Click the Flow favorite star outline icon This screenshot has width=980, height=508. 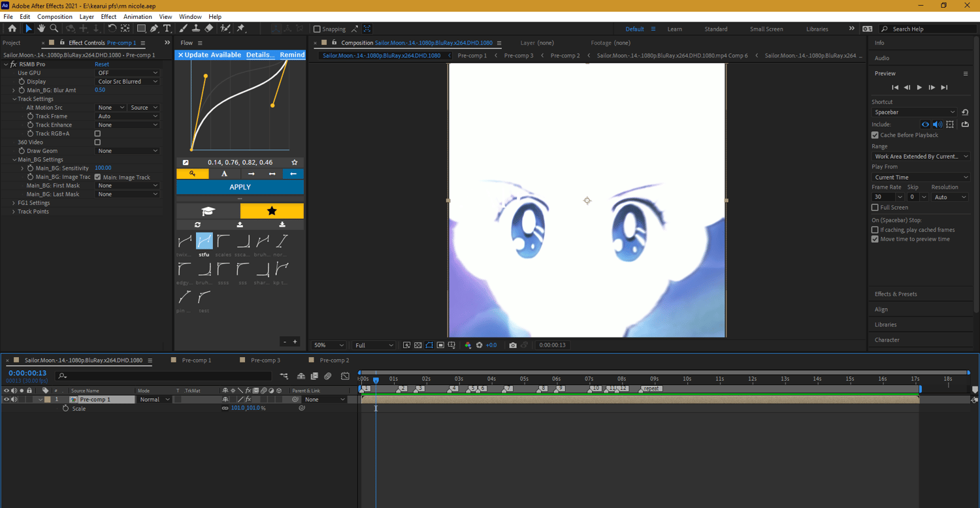pos(295,162)
